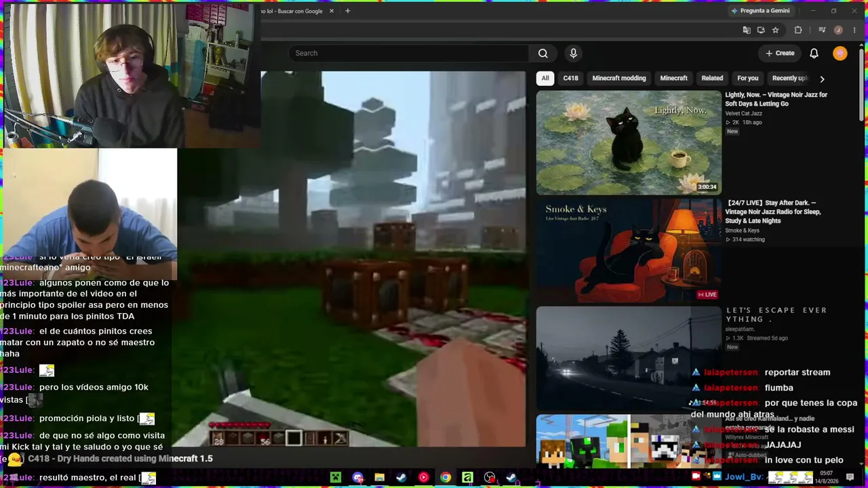The image size is (868, 488).
Task: Close the Buscar con Google tab
Action: coord(332,11)
